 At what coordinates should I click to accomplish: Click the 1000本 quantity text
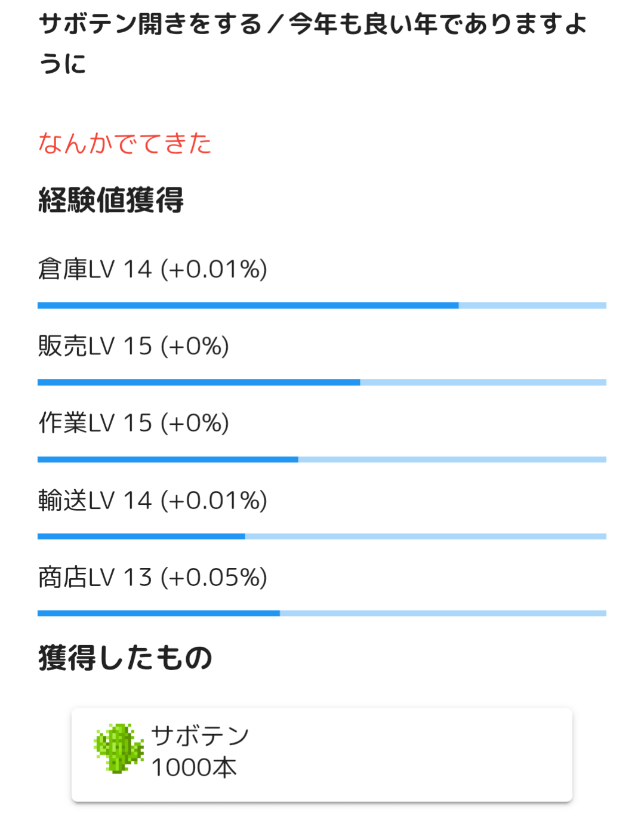tap(194, 767)
